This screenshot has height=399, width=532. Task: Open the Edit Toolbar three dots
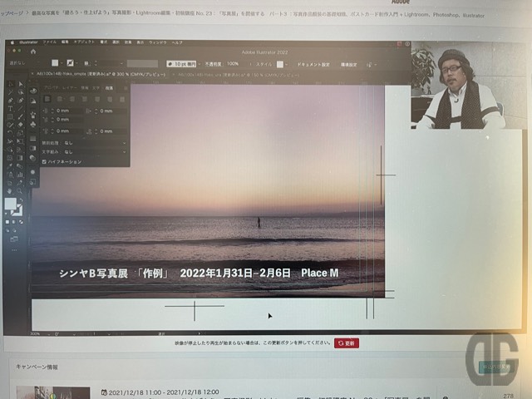coord(14,250)
